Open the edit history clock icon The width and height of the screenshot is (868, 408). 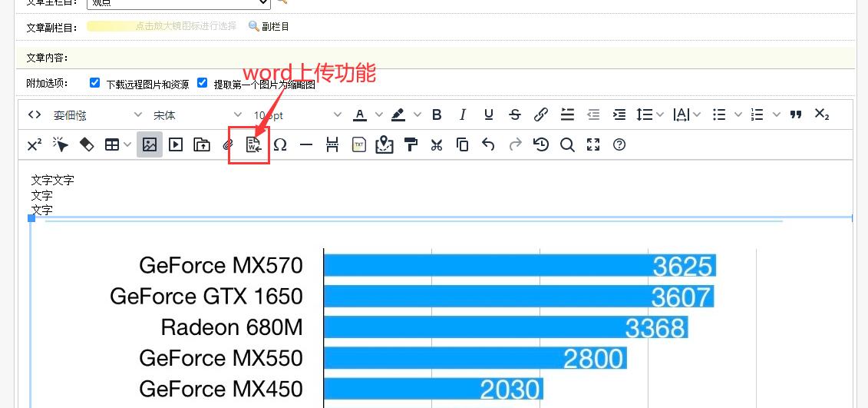[x=541, y=144]
